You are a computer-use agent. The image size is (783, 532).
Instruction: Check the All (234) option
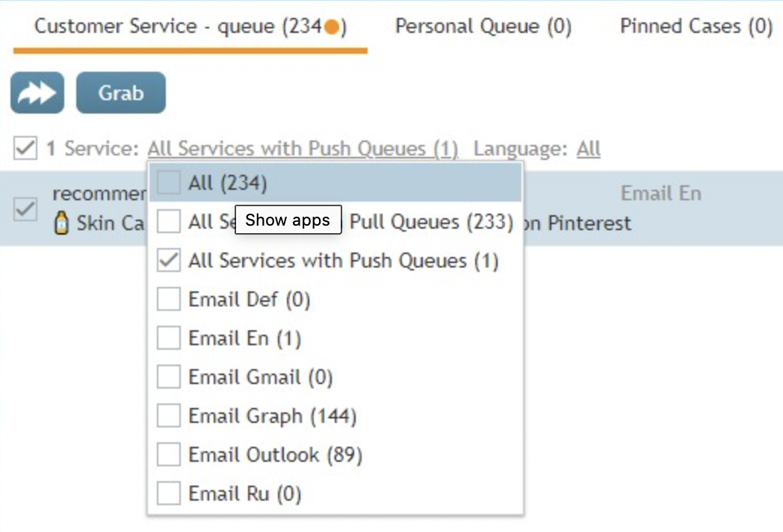pyautogui.click(x=169, y=183)
